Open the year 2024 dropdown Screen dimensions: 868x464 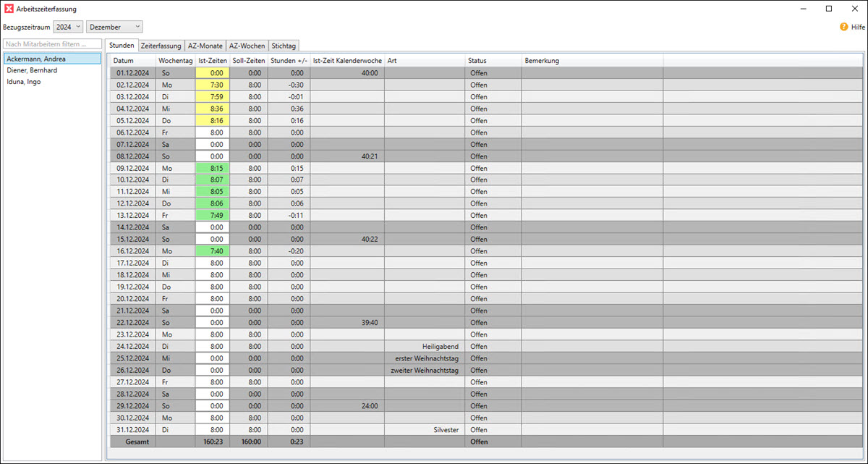68,27
